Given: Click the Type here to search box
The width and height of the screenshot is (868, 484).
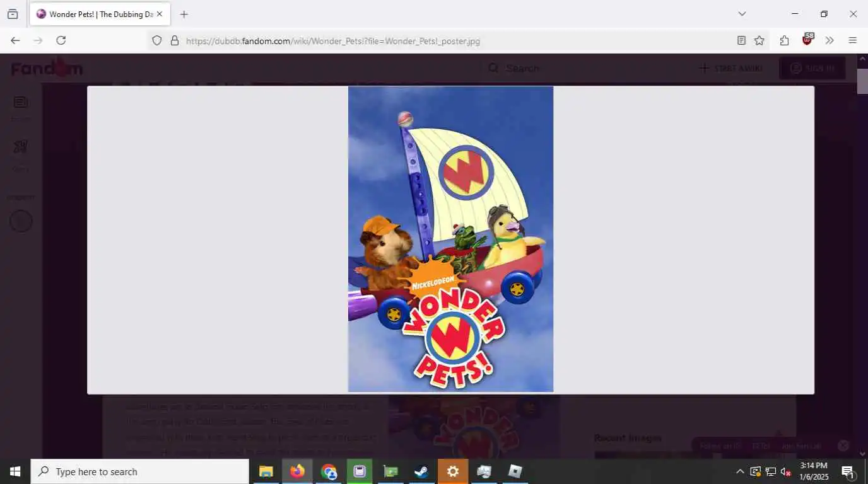Looking at the screenshot, I should point(140,471).
